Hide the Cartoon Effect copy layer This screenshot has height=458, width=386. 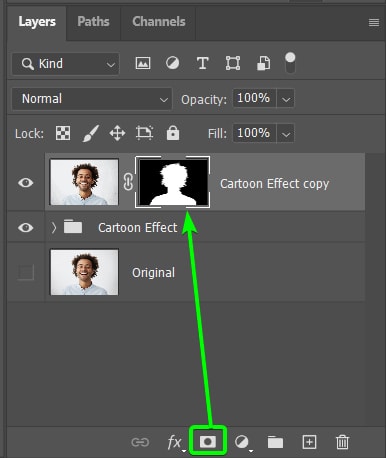coord(26,182)
